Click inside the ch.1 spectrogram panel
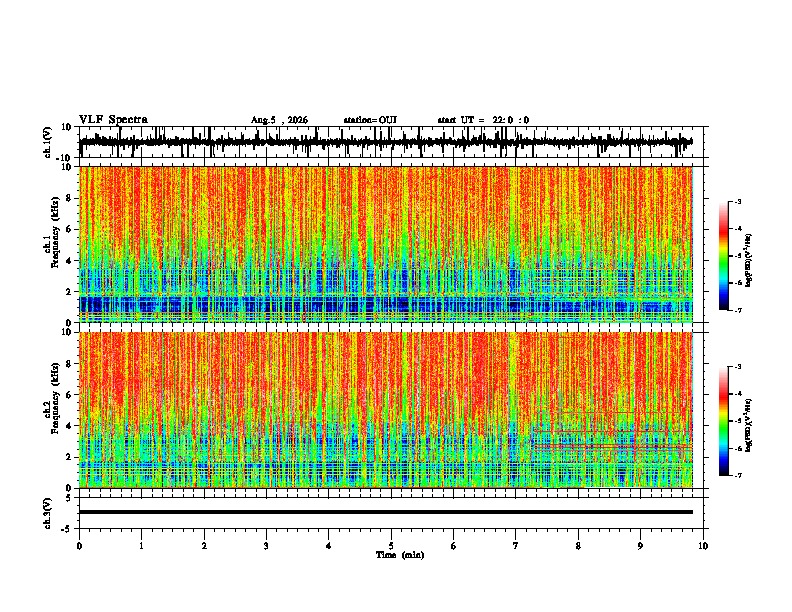This screenshot has height=612, width=792. pyautogui.click(x=386, y=244)
